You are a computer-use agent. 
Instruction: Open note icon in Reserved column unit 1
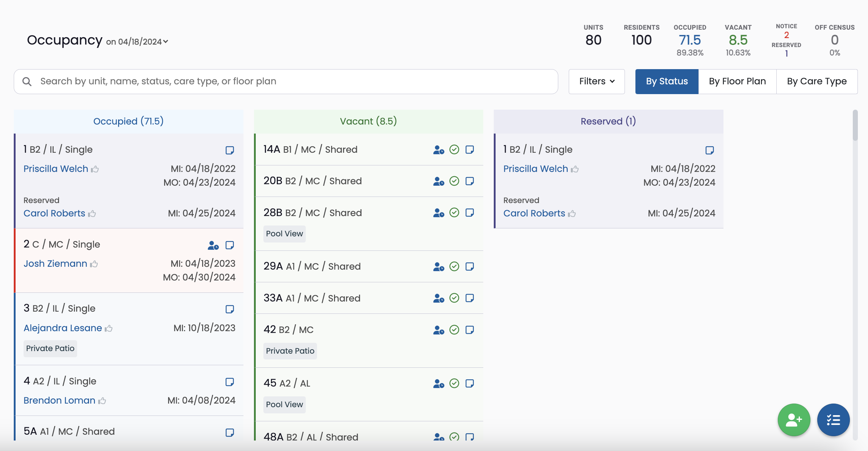710,150
